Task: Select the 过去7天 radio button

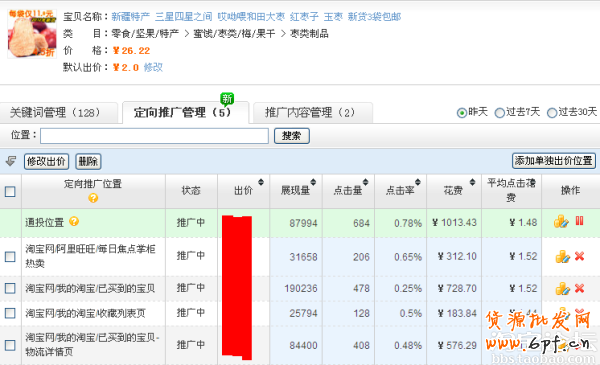Action: [x=499, y=113]
